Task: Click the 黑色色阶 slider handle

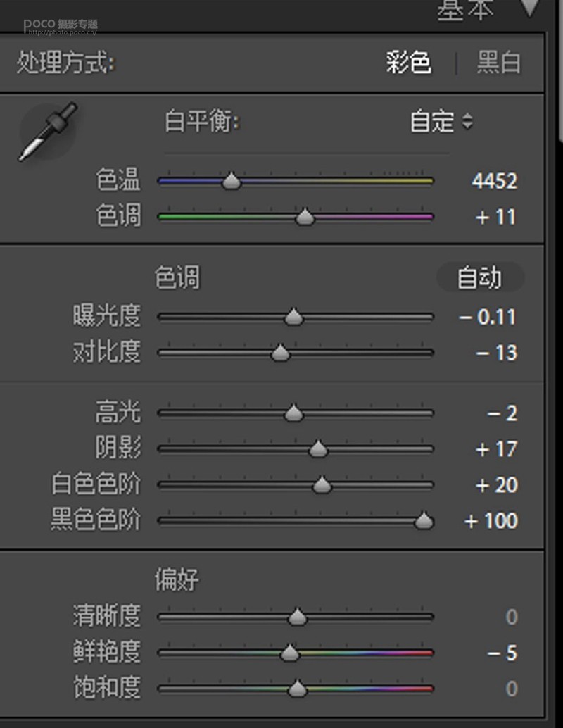Action: [424, 521]
